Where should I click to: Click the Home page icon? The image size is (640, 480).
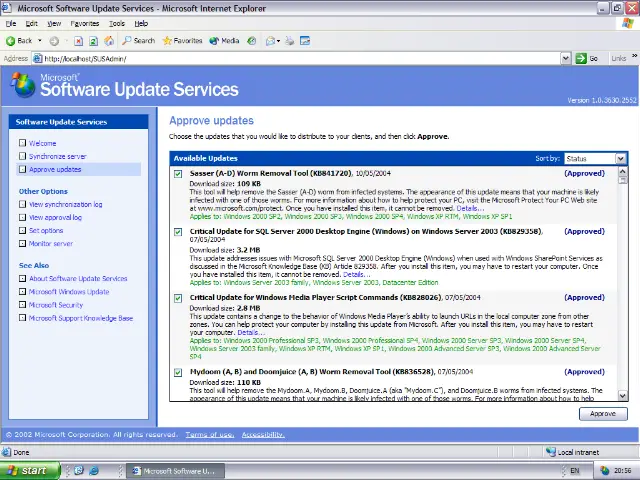click(x=109, y=41)
